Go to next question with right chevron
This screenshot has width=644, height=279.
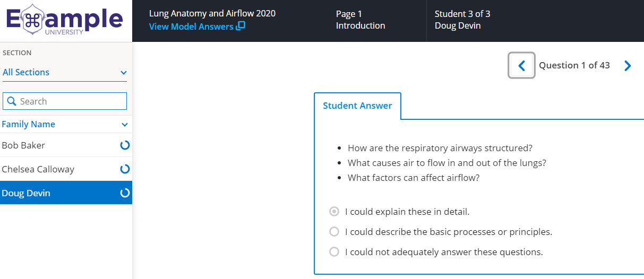pyautogui.click(x=628, y=66)
